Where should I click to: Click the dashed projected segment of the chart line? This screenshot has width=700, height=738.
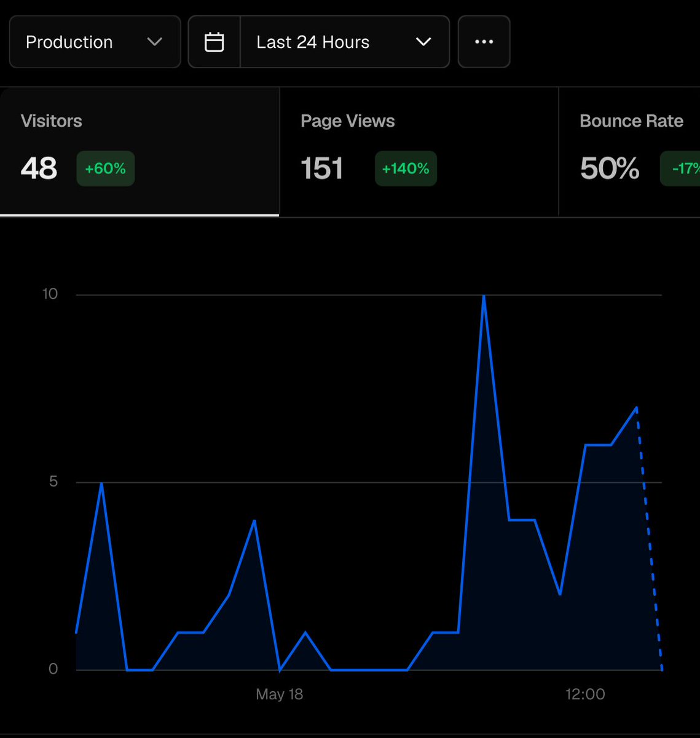(650, 538)
